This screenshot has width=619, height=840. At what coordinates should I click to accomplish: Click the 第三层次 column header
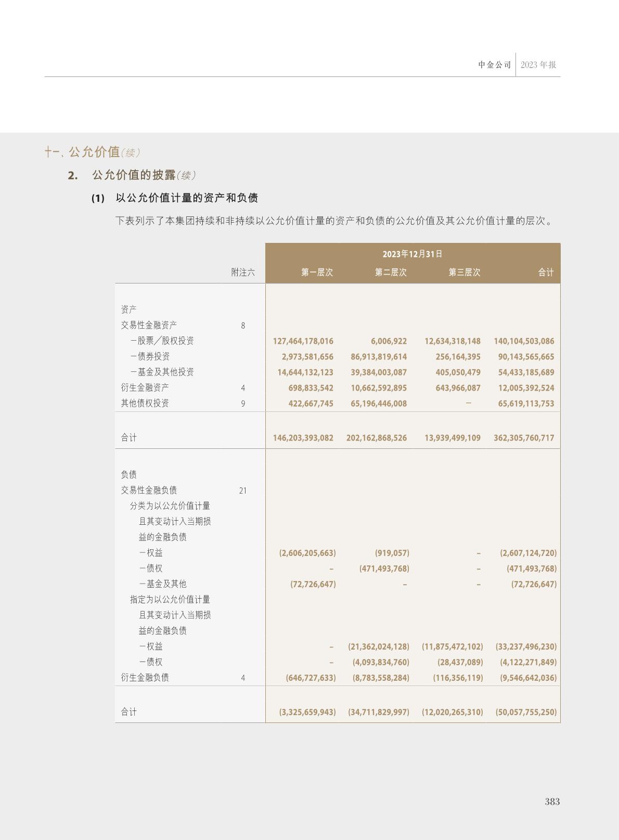point(465,273)
